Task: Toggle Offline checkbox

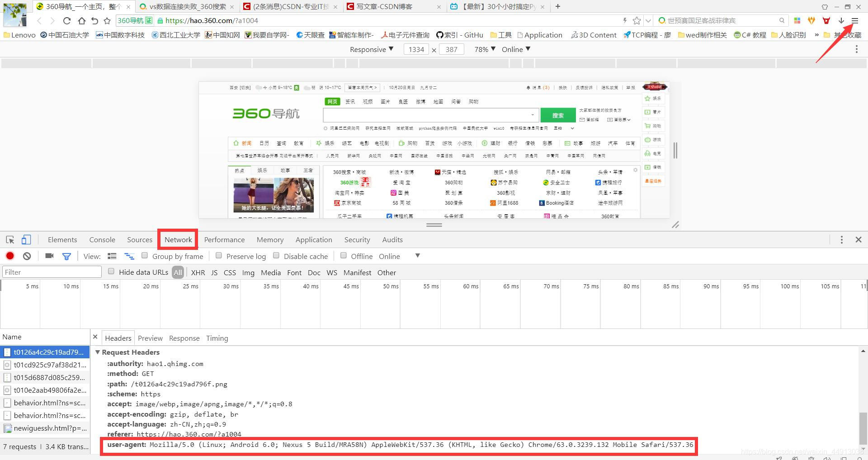Action: pos(344,255)
